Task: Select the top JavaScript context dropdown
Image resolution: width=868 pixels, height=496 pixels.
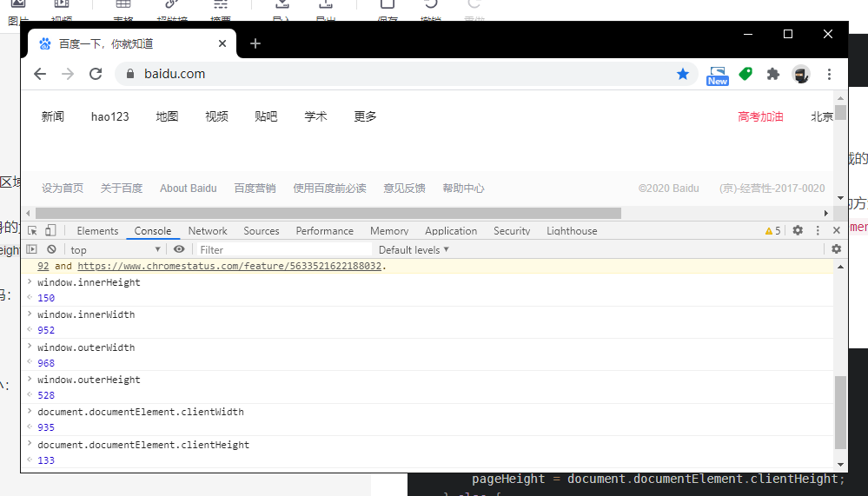Action: tap(116, 249)
